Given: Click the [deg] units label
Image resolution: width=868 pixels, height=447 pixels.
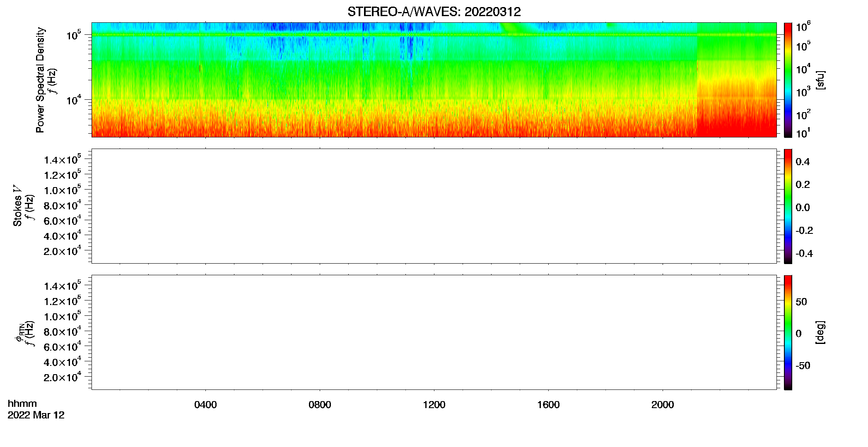Looking at the screenshot, I should (x=820, y=332).
